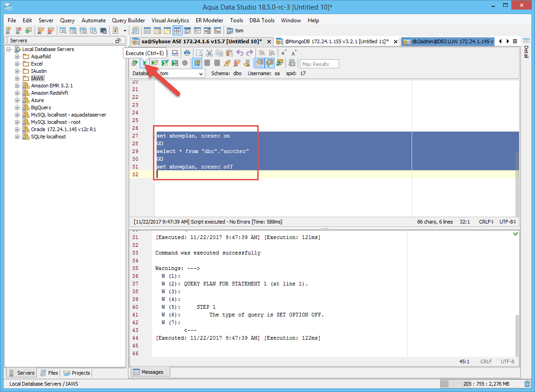The image size is (535, 392).
Task: Click the increase font size 'A' icon
Action: [294, 53]
